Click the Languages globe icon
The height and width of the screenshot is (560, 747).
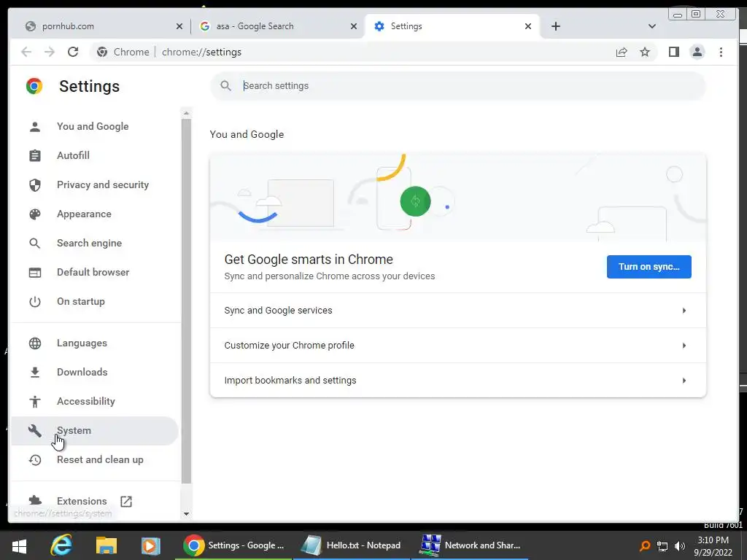coord(35,343)
